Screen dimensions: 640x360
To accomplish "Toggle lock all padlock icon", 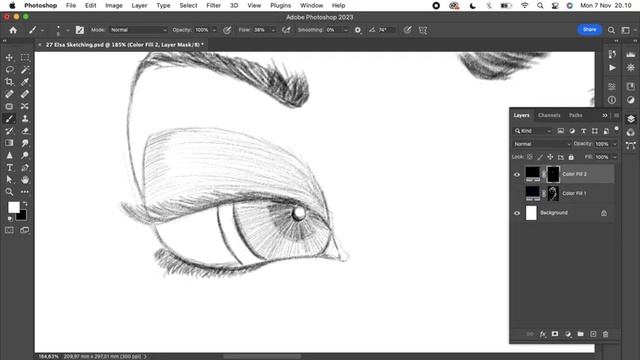I will coord(571,157).
